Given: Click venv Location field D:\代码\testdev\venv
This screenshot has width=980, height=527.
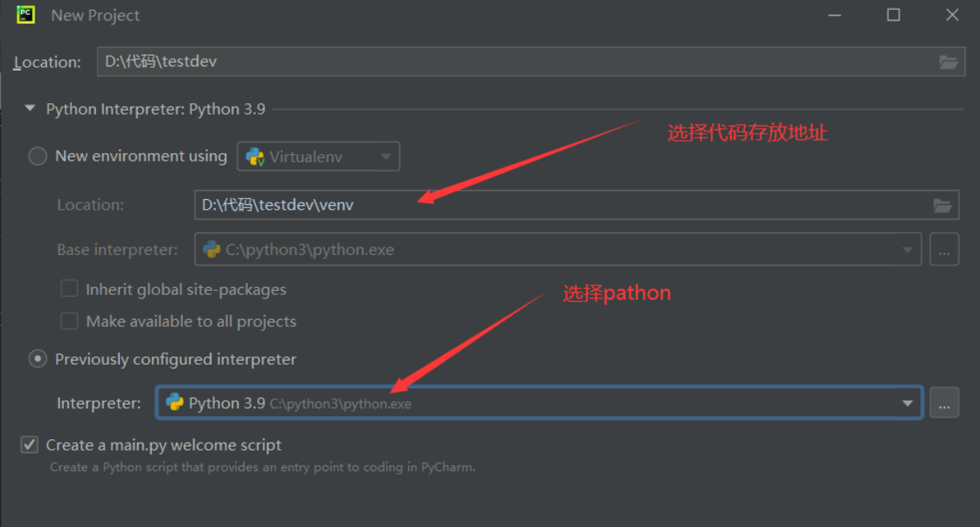Looking at the screenshot, I should 577,206.
